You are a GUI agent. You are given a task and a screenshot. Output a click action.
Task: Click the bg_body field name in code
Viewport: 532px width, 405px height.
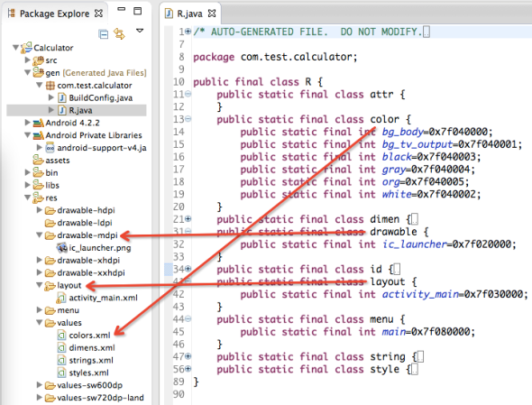(402, 132)
